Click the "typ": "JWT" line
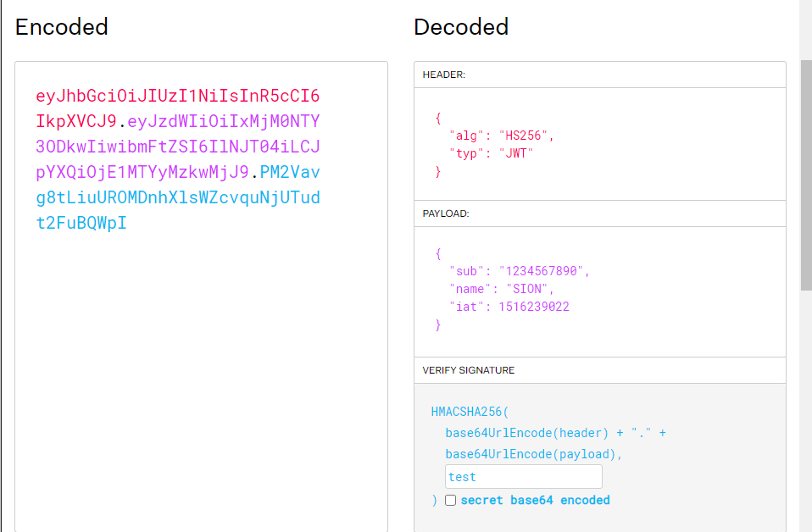Image resolution: width=812 pixels, height=532 pixels. point(491,153)
